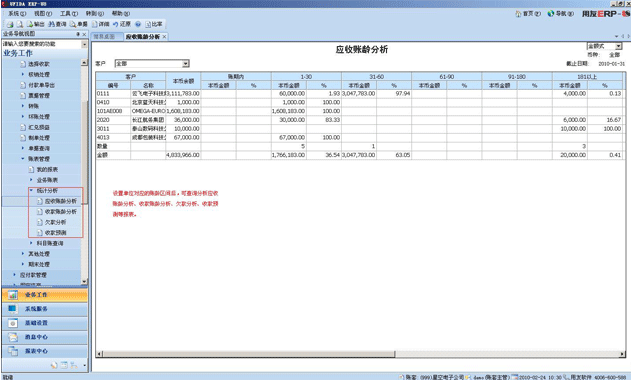Expand the 核销处理 tree node
This screenshot has width=631, height=380.
(x=23, y=74)
